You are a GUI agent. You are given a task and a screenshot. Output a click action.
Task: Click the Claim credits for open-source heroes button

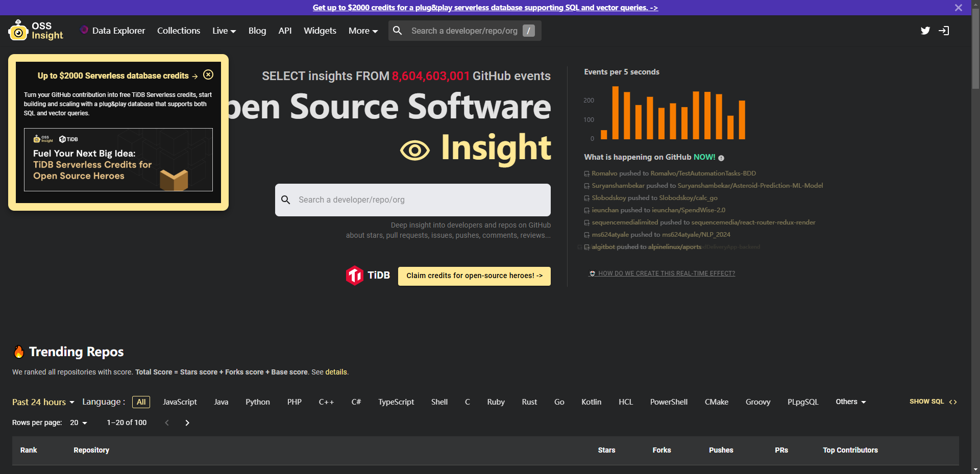pyautogui.click(x=474, y=276)
